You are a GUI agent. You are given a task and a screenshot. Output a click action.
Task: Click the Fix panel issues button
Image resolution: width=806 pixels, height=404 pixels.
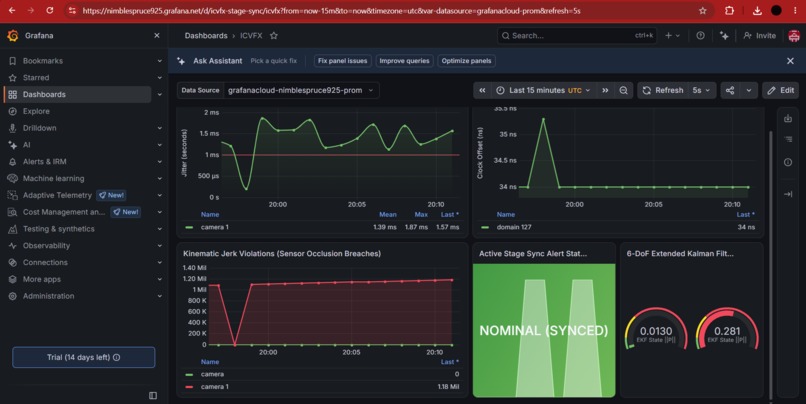342,61
